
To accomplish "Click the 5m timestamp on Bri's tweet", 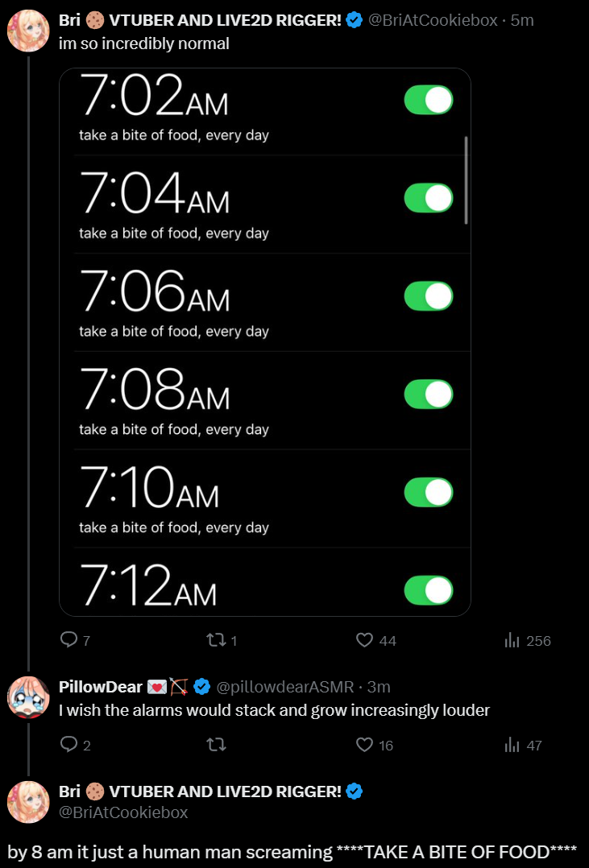I will (522, 20).
